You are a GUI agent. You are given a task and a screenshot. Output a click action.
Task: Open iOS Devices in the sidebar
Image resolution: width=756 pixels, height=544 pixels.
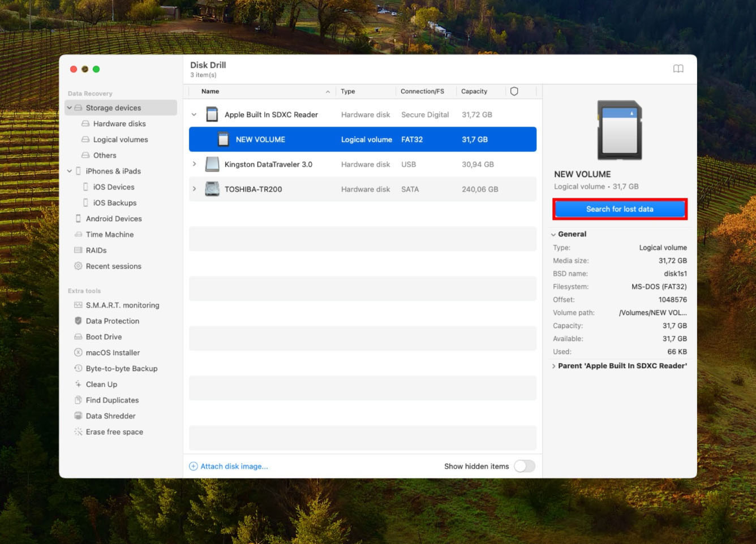click(114, 187)
